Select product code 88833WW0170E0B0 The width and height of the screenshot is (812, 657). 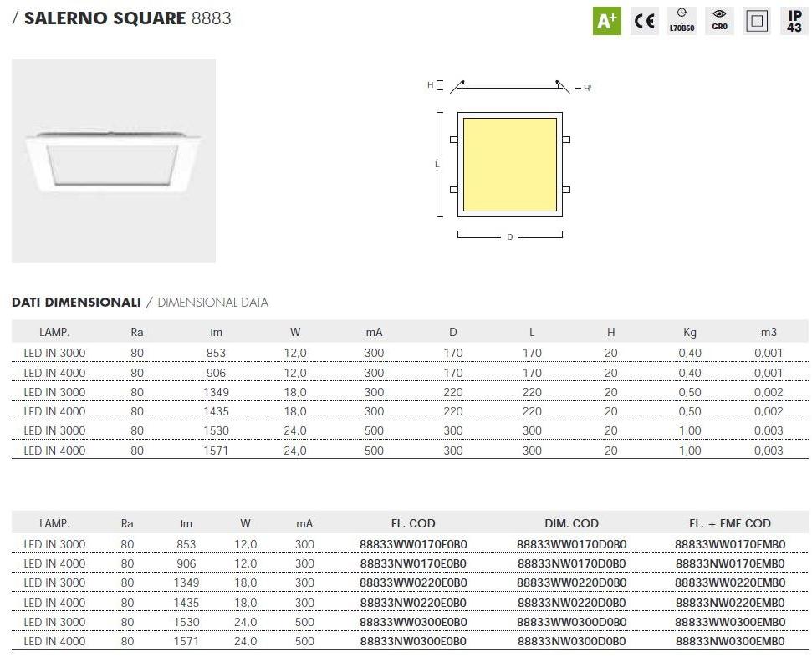413,544
